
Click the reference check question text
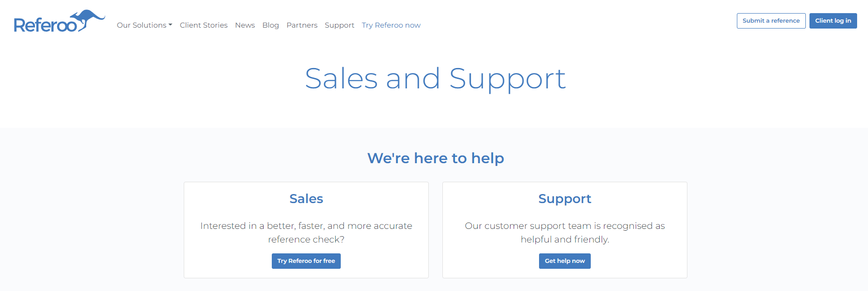pyautogui.click(x=306, y=232)
